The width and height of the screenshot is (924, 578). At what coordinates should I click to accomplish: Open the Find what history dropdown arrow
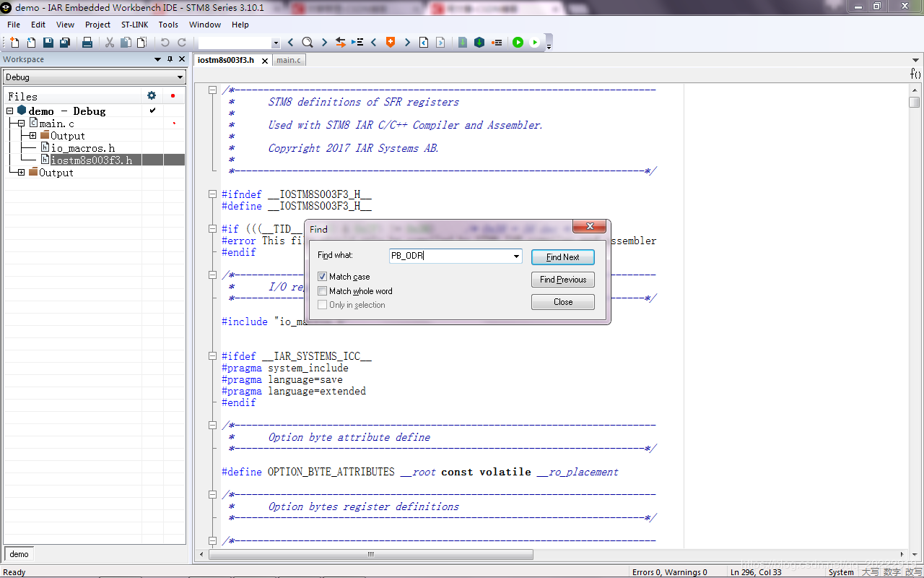point(516,256)
